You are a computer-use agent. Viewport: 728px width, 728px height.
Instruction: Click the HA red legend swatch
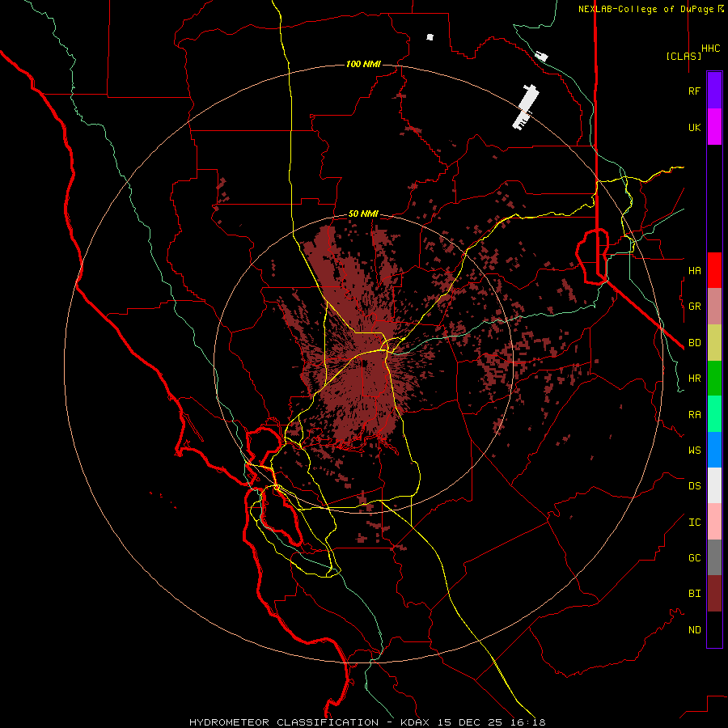[x=714, y=270]
